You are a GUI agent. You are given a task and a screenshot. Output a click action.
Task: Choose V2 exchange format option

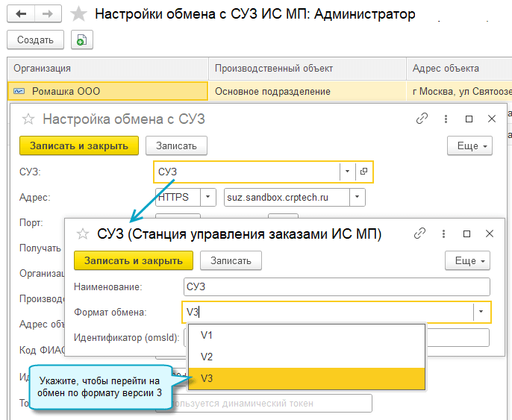(207, 357)
